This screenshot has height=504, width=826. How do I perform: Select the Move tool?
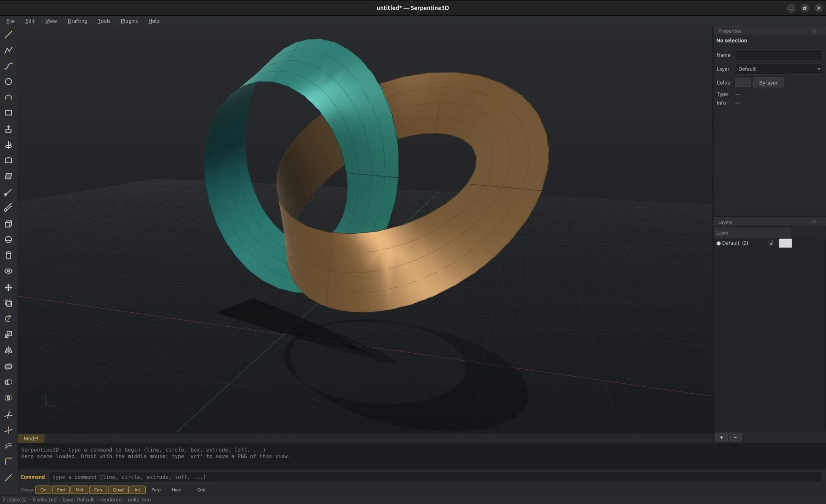[x=8, y=287]
